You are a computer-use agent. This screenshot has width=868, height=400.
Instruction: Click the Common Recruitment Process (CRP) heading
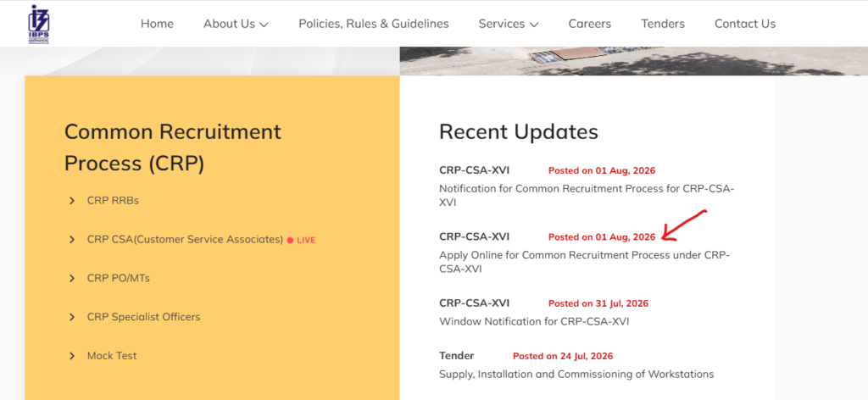(x=173, y=147)
